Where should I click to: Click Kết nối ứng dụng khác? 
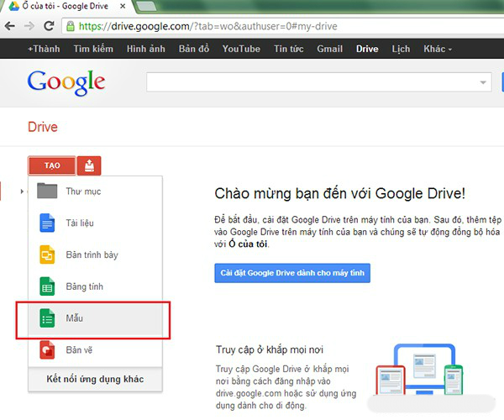(95, 379)
